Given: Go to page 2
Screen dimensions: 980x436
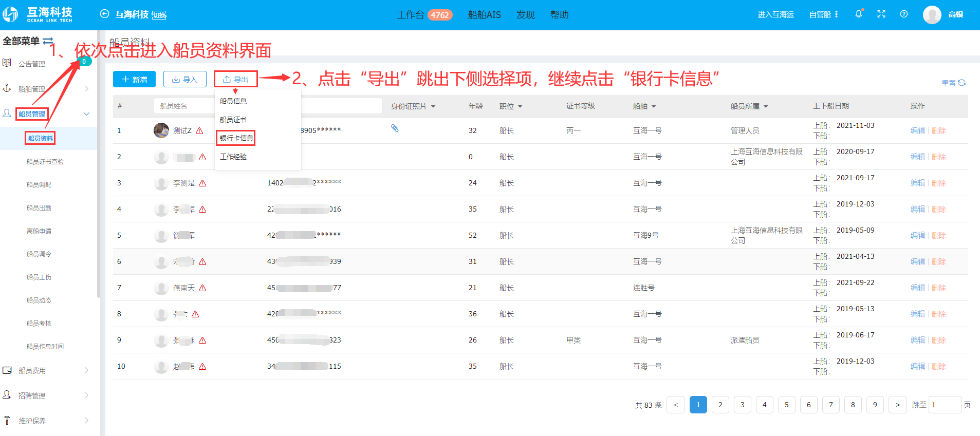Looking at the screenshot, I should [x=720, y=405].
